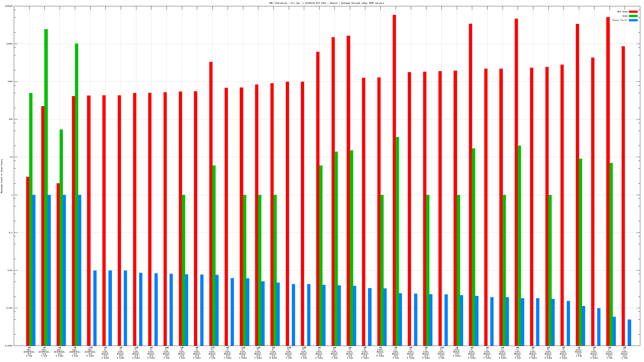Click the 'Message Count or Spam Score' axis label
The width and height of the screenshot is (644, 362).
(x=2, y=176)
